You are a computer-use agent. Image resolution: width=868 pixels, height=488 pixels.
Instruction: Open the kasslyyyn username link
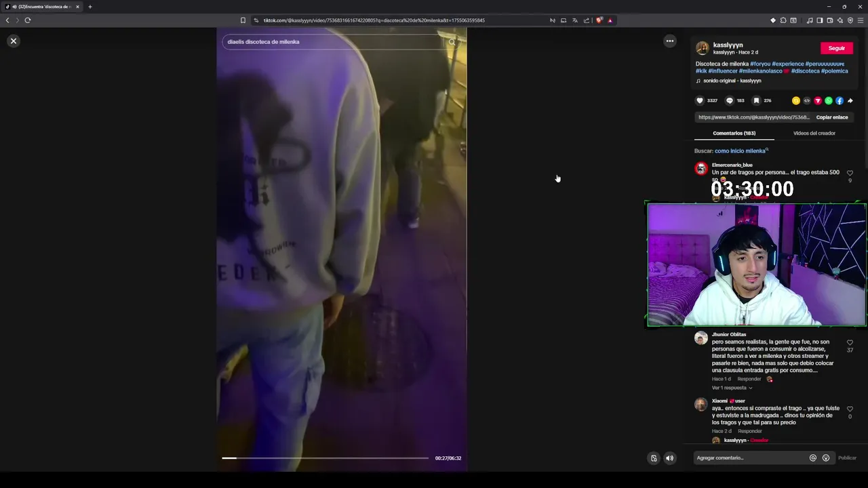click(728, 45)
